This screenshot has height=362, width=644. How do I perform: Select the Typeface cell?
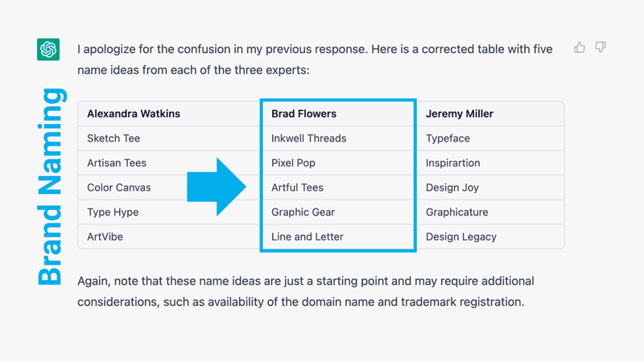[x=448, y=138]
